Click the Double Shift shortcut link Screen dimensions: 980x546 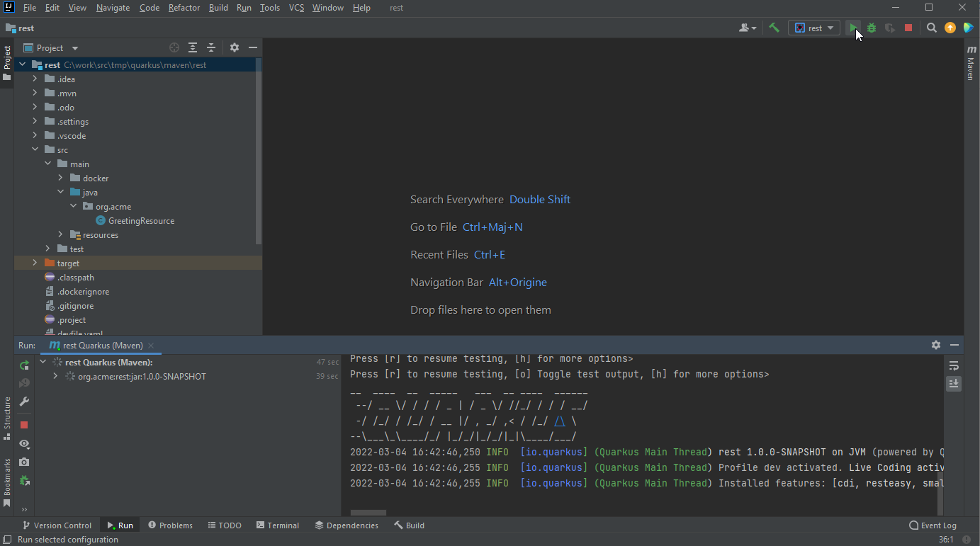[539, 199]
